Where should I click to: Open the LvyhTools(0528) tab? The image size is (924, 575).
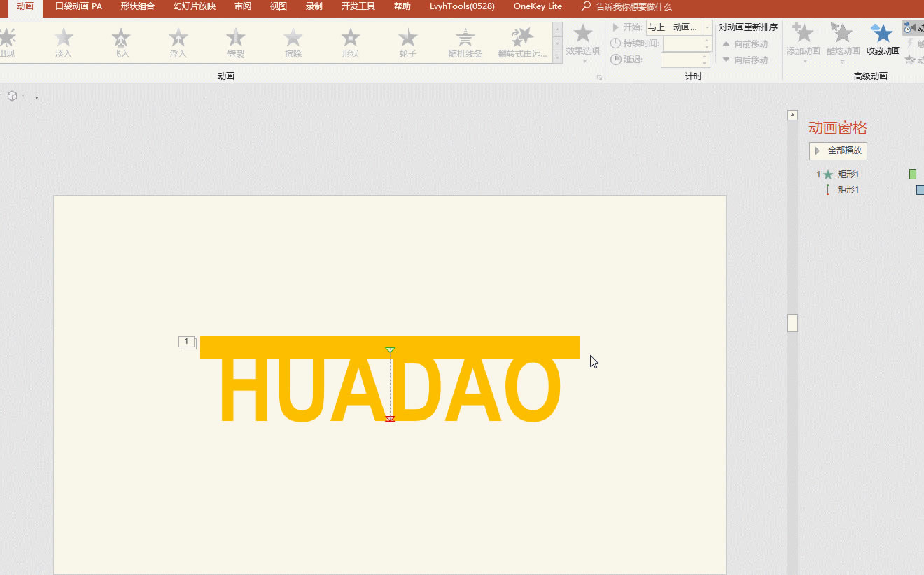click(462, 6)
